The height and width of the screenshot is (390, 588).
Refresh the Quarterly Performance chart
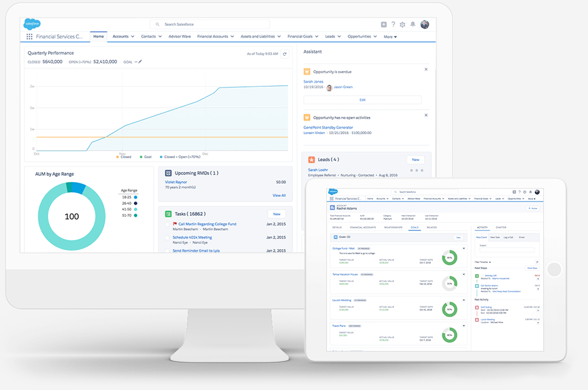click(285, 54)
